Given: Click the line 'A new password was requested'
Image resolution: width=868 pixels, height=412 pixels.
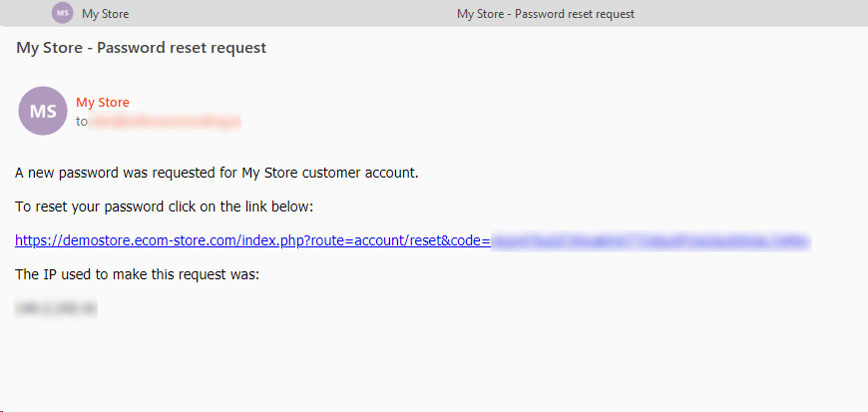Looking at the screenshot, I should point(217,173).
